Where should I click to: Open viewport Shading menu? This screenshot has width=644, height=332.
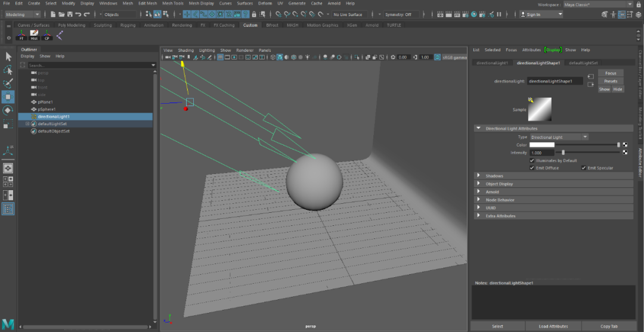[x=185, y=51]
